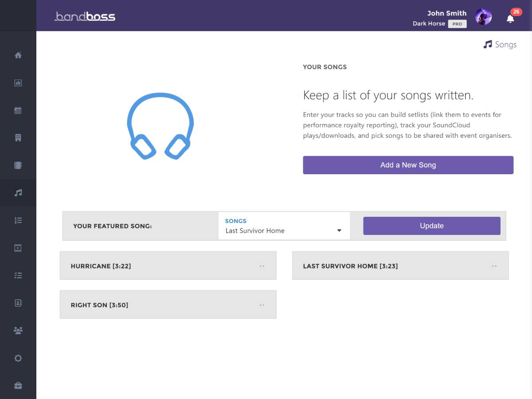Open the notebook icon in the sidebar
This screenshot has height=399, width=532.
[x=18, y=165]
